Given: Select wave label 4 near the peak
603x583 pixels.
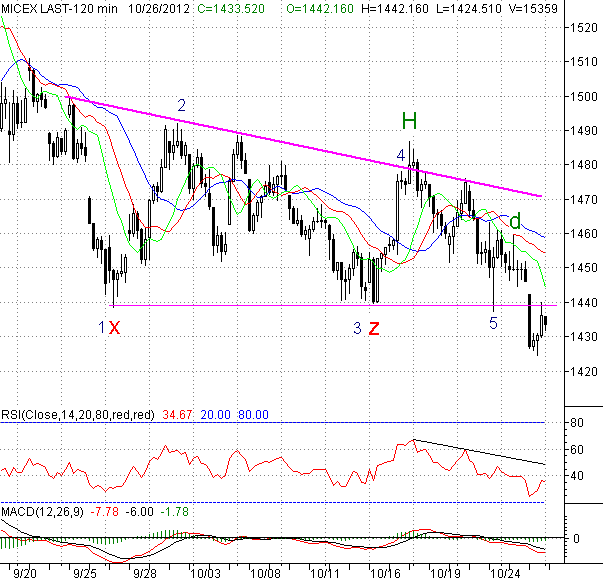Looking at the screenshot, I should coord(401,155).
